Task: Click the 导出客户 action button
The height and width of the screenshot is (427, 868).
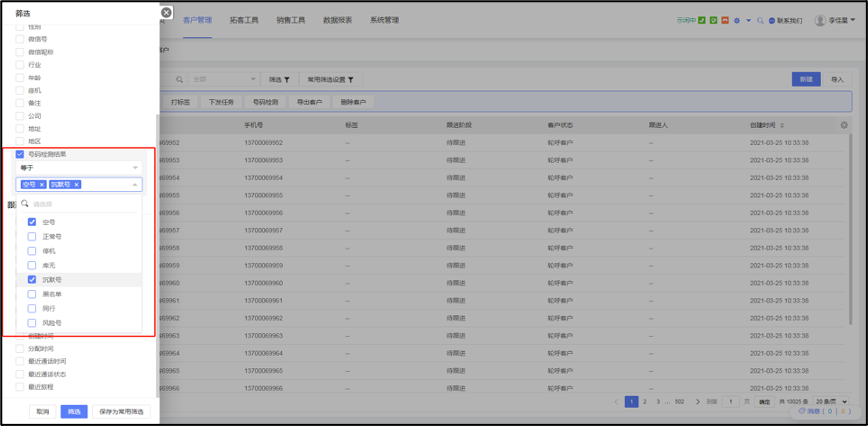Action: pyautogui.click(x=309, y=102)
